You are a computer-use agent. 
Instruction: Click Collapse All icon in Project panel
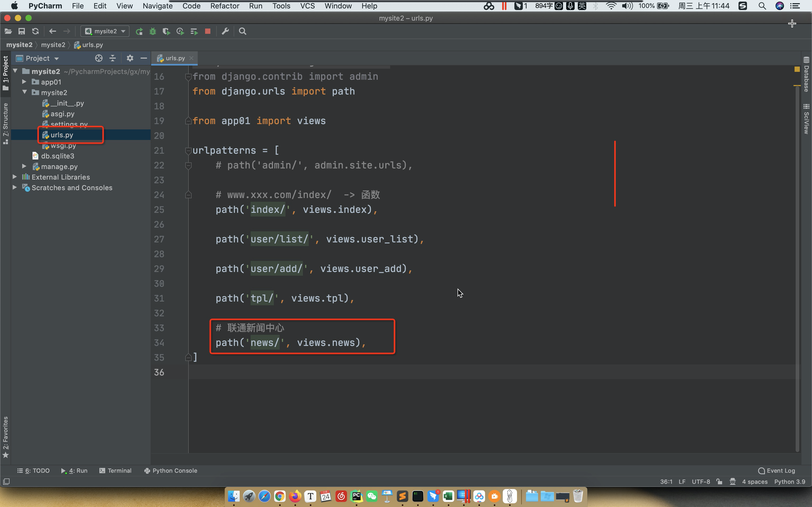pos(113,58)
